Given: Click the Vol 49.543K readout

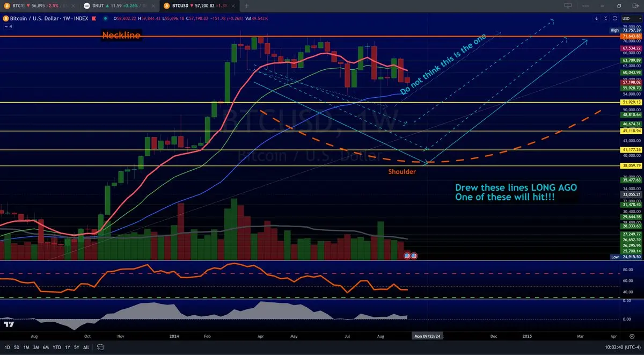Looking at the screenshot, I should click(x=257, y=18).
